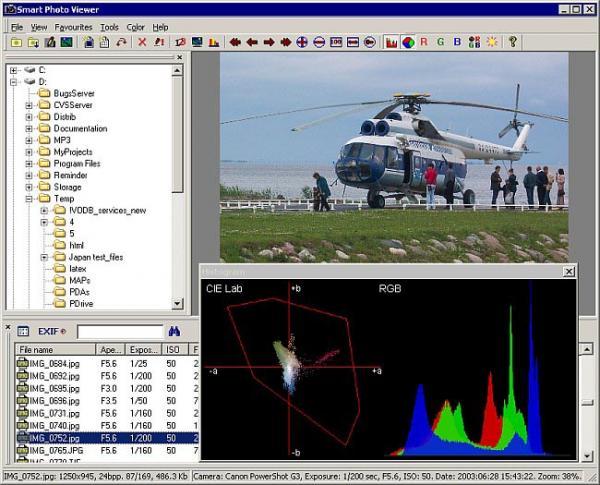
Task: Expand the Japan test_files folder
Action: [x=45, y=257]
